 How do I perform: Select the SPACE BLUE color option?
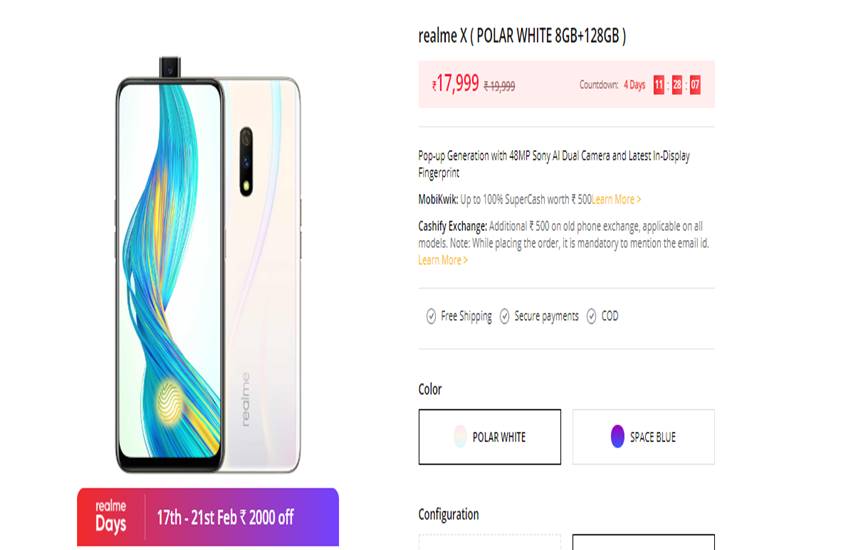(x=643, y=437)
